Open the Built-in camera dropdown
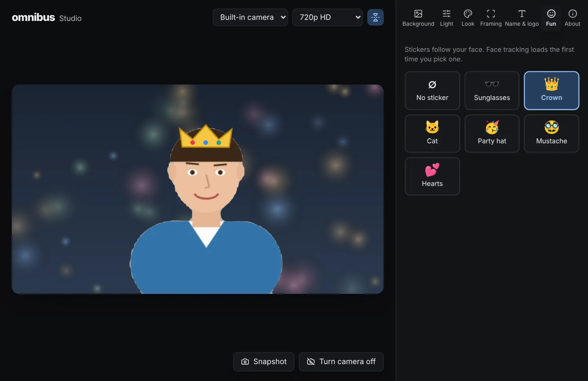 coord(250,17)
